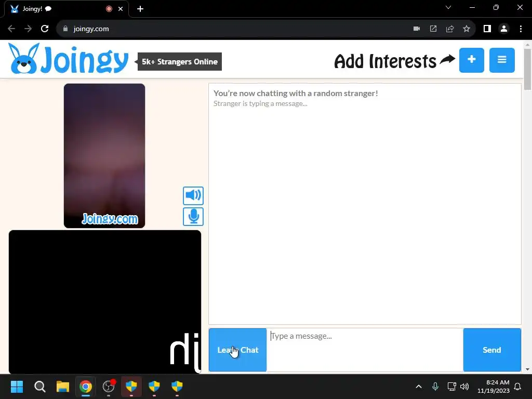Switch to Chrome in the taskbar
Screen dimensions: 532x399
point(86,387)
